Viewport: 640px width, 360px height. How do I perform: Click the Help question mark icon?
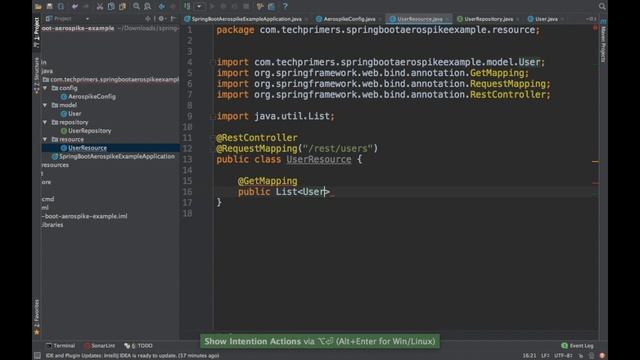click(x=285, y=6)
